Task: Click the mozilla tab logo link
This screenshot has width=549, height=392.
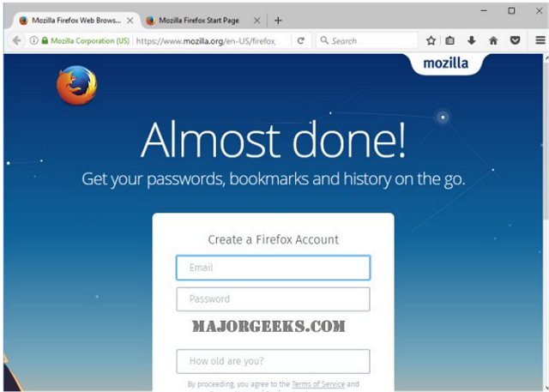Action: [446, 63]
